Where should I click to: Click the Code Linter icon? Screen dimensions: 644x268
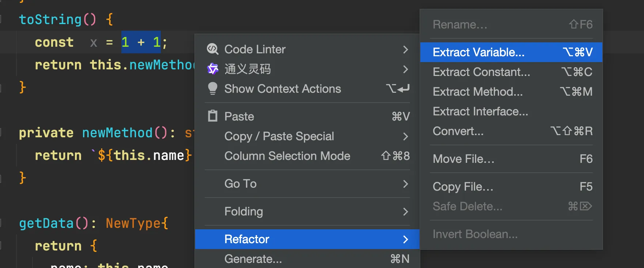point(212,49)
